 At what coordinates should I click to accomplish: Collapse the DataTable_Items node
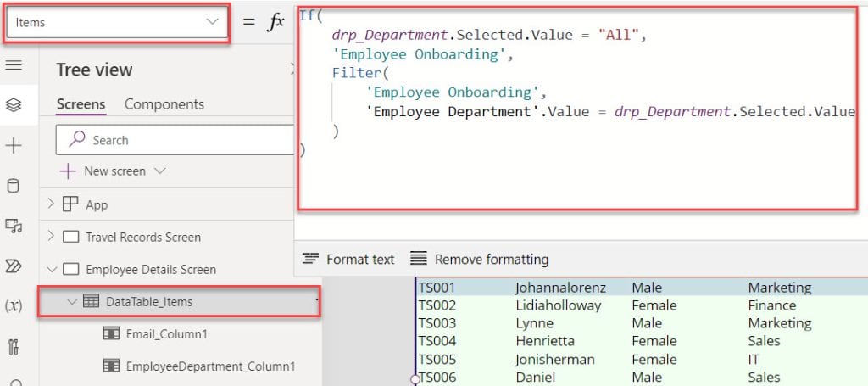click(x=71, y=302)
